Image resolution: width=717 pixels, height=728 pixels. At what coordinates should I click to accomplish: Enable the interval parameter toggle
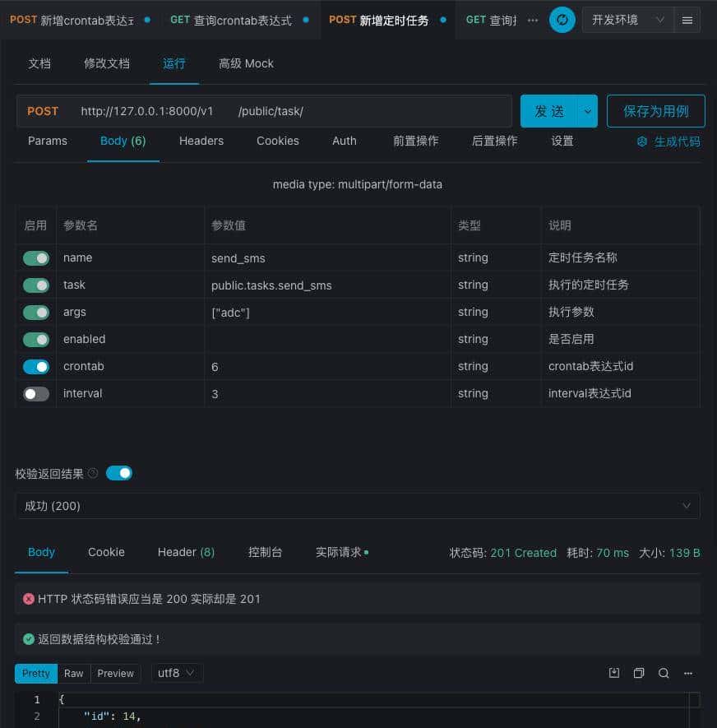coord(36,393)
